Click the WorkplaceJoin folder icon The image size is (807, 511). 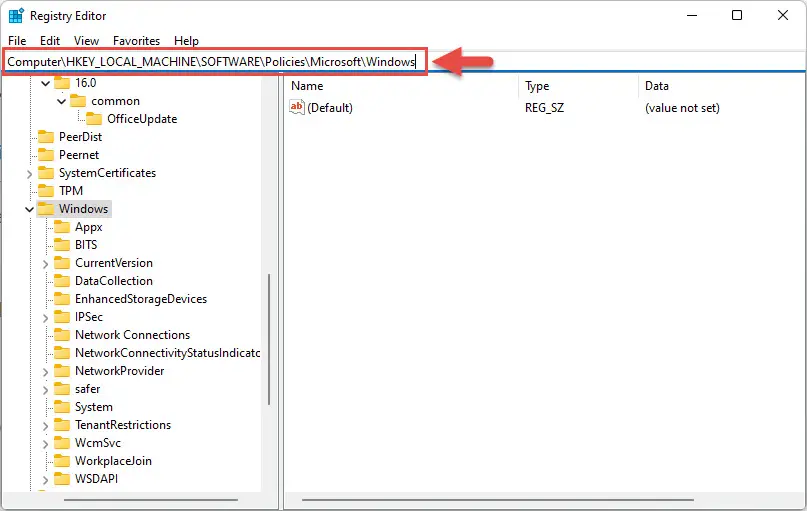(x=62, y=461)
